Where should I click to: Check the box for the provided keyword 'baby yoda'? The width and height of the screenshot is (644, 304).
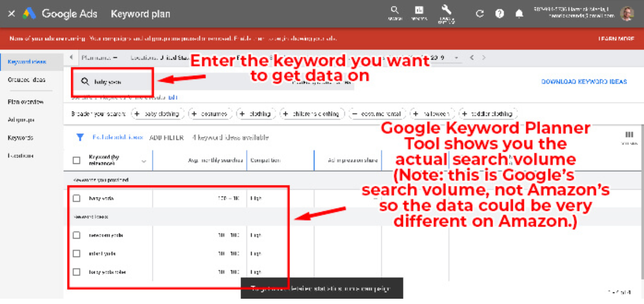[76, 198]
